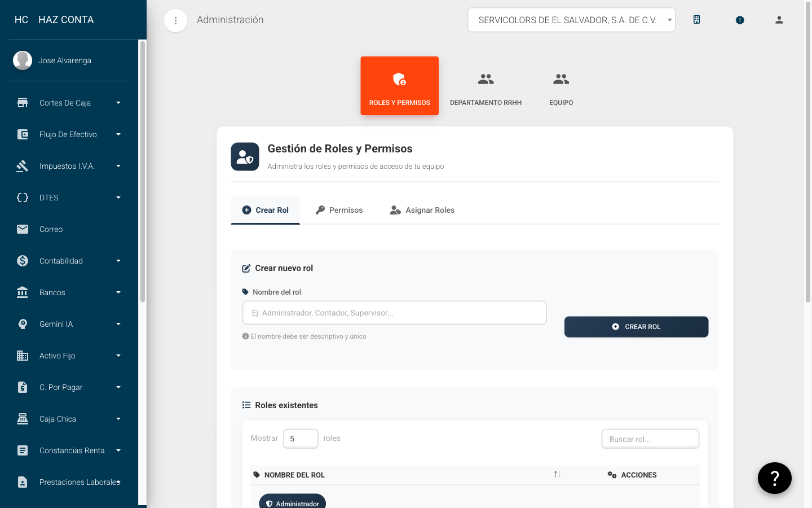The width and height of the screenshot is (812, 508).
Task: Switch to Departamento RRHH section
Action: point(486,86)
